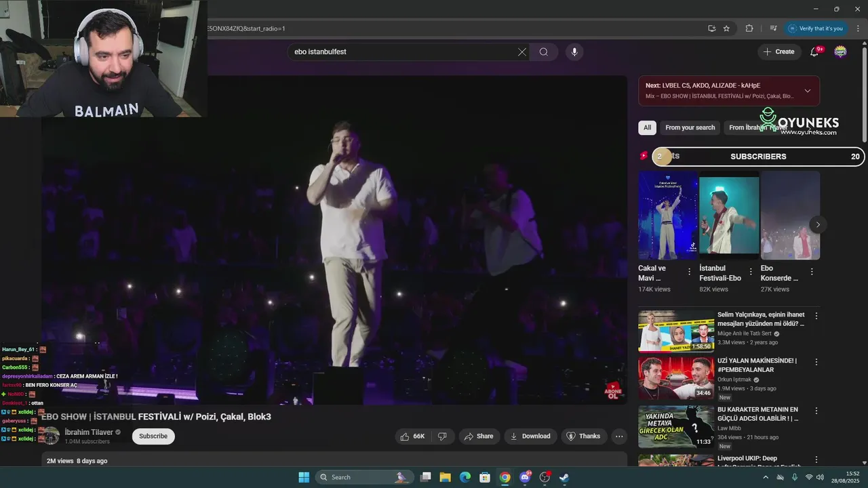868x488 pixels.
Task: Open İbrahim Tilaver channel name link
Action: pos(89,432)
